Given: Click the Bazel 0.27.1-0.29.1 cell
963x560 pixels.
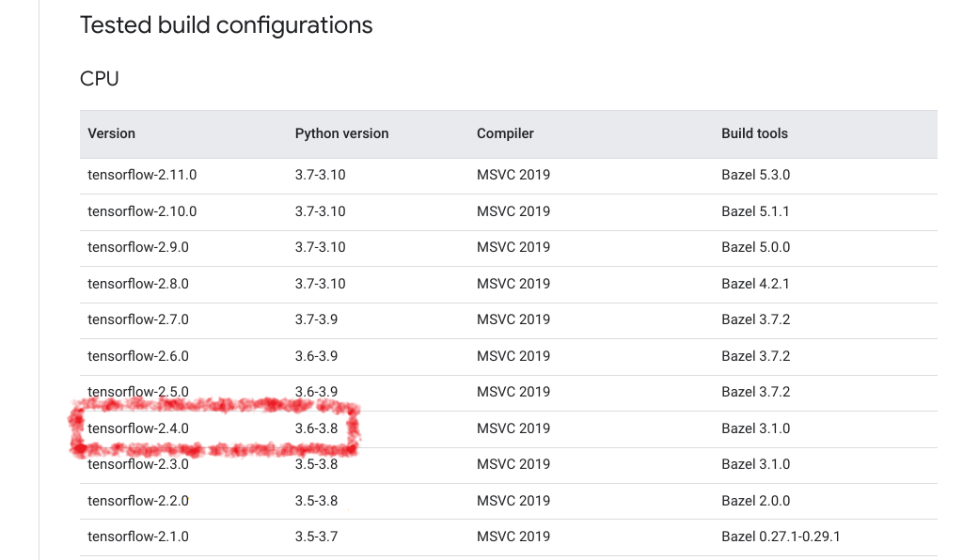Looking at the screenshot, I should (781, 537).
